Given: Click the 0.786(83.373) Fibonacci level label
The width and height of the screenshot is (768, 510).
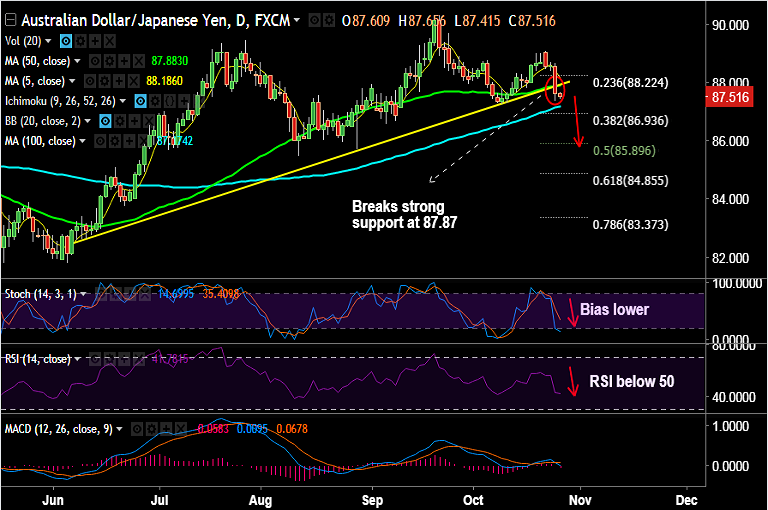Looking at the screenshot, I should tap(630, 225).
